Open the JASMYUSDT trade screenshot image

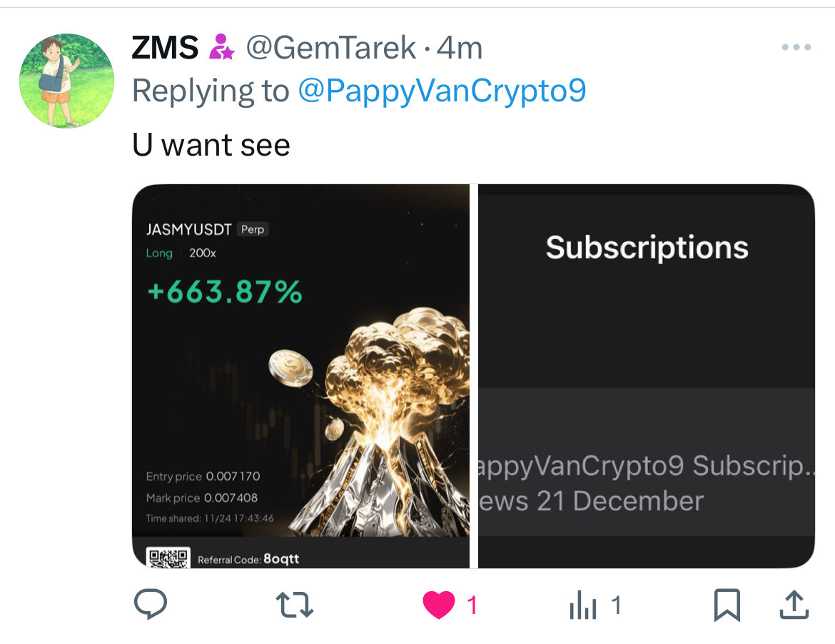(x=301, y=376)
